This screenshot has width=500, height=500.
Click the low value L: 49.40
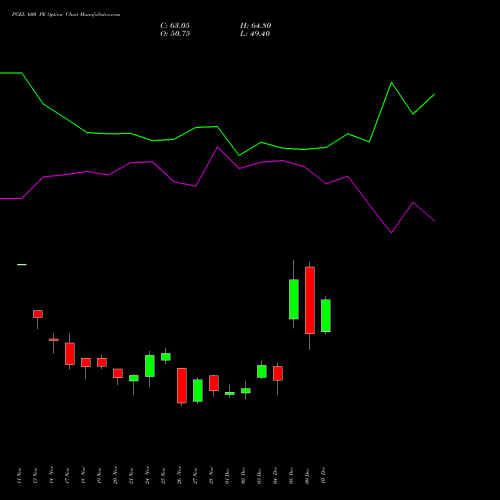(255, 34)
